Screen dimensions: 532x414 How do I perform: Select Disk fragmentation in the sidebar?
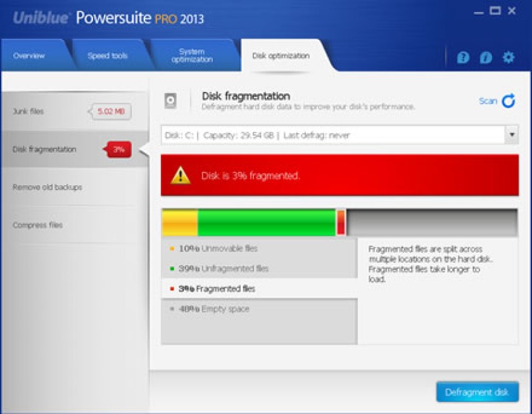click(x=75, y=149)
